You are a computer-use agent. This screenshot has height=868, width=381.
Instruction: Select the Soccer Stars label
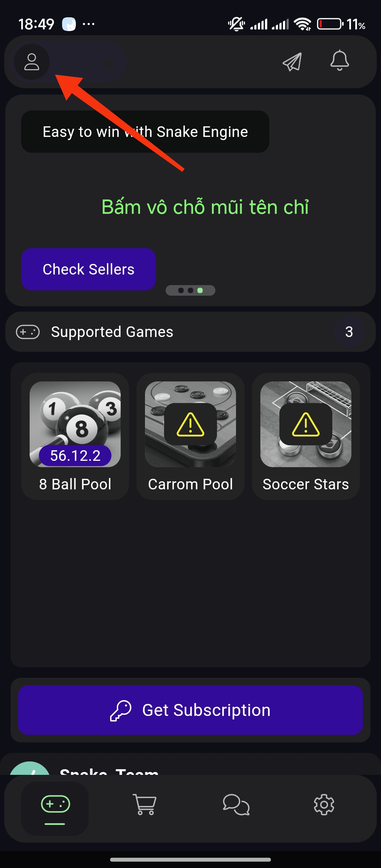(306, 484)
